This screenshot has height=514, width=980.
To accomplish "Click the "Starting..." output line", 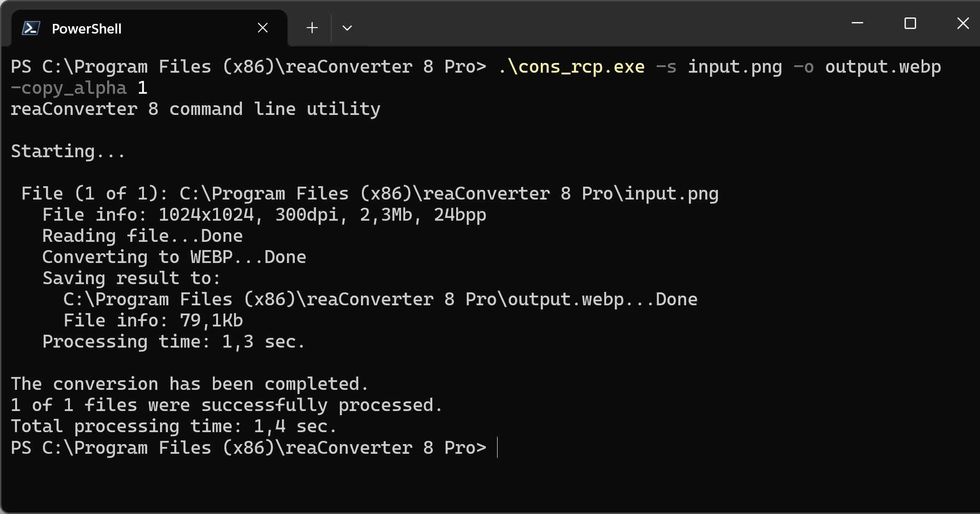I will (x=68, y=152).
